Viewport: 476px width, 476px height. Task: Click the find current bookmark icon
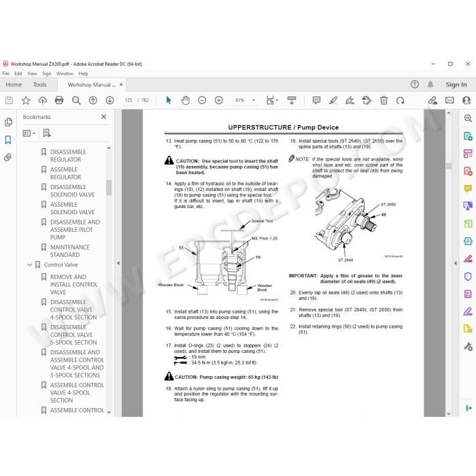click(47, 133)
